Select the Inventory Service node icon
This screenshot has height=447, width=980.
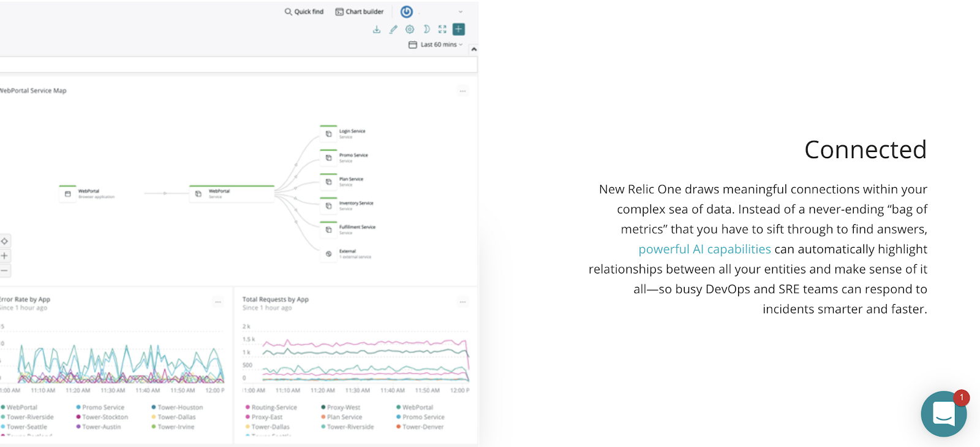[x=329, y=205]
